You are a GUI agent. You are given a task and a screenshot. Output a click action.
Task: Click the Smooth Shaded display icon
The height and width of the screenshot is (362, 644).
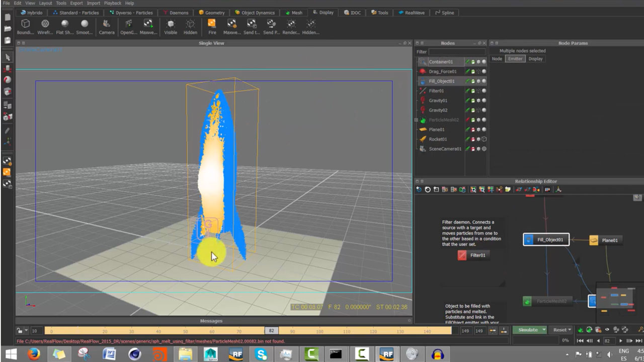click(x=85, y=24)
